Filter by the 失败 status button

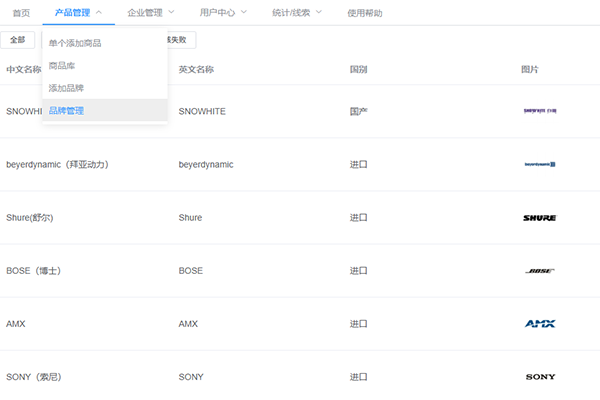click(x=181, y=40)
